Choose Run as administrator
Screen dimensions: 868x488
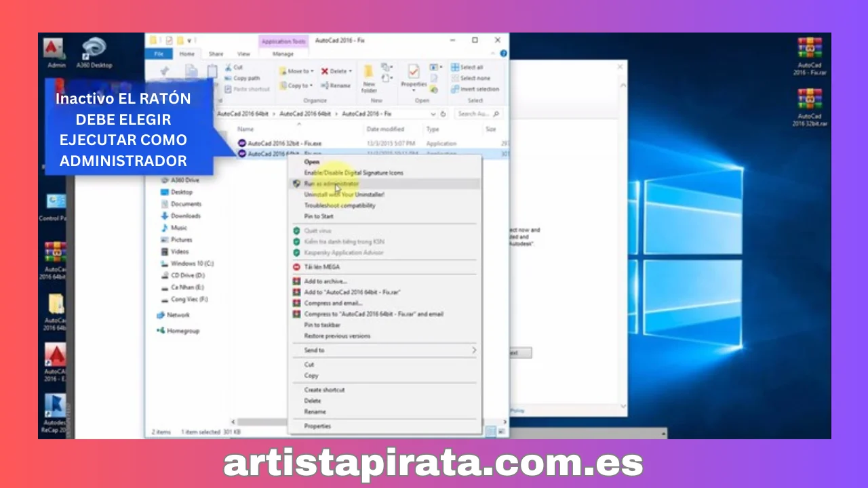pyautogui.click(x=384, y=183)
